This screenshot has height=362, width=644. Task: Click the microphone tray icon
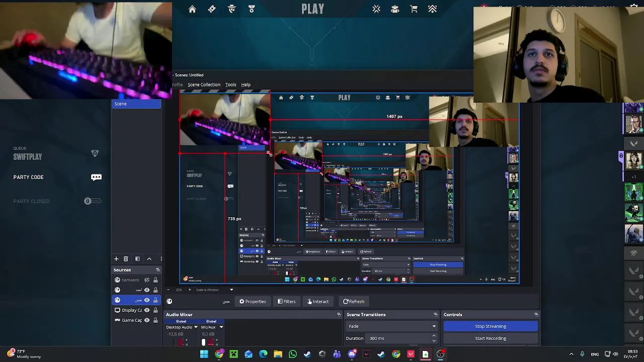point(582,354)
